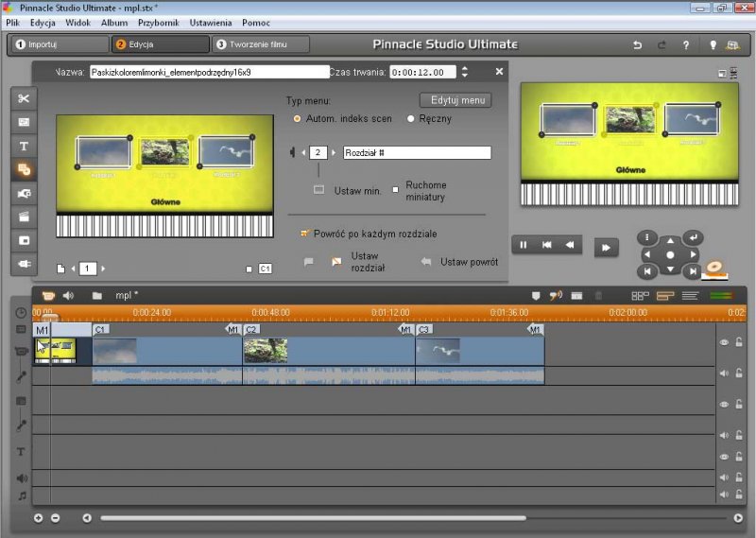Image resolution: width=756 pixels, height=538 pixels.
Task: Click the undo arrow in top bar
Action: (x=638, y=44)
